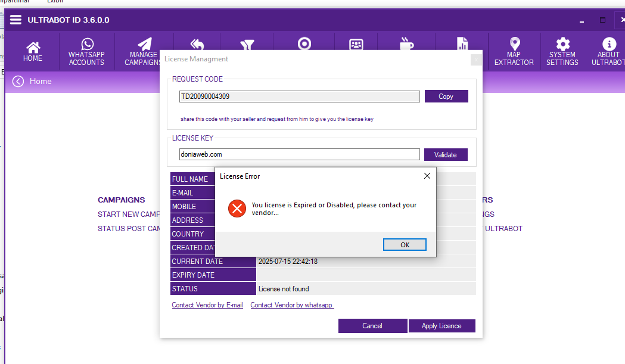Click the Apply Licence button

click(x=441, y=326)
